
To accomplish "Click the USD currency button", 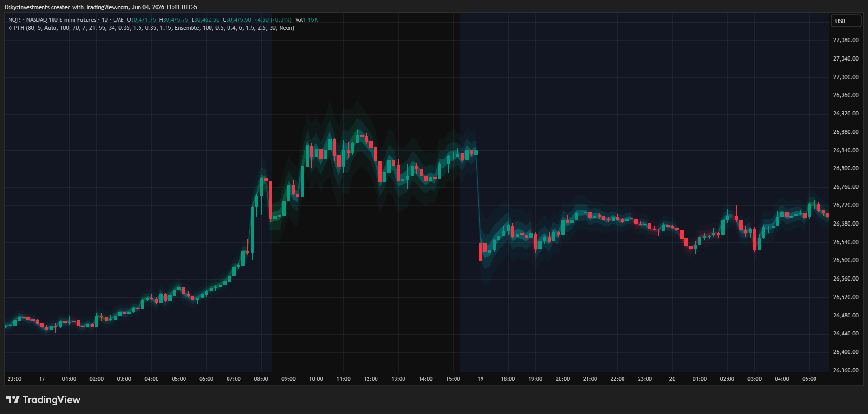I will pos(846,21).
